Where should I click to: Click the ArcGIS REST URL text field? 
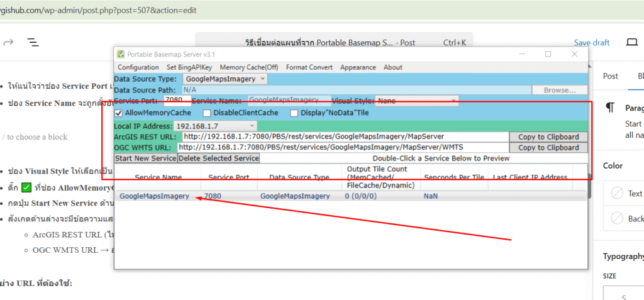coord(345,137)
